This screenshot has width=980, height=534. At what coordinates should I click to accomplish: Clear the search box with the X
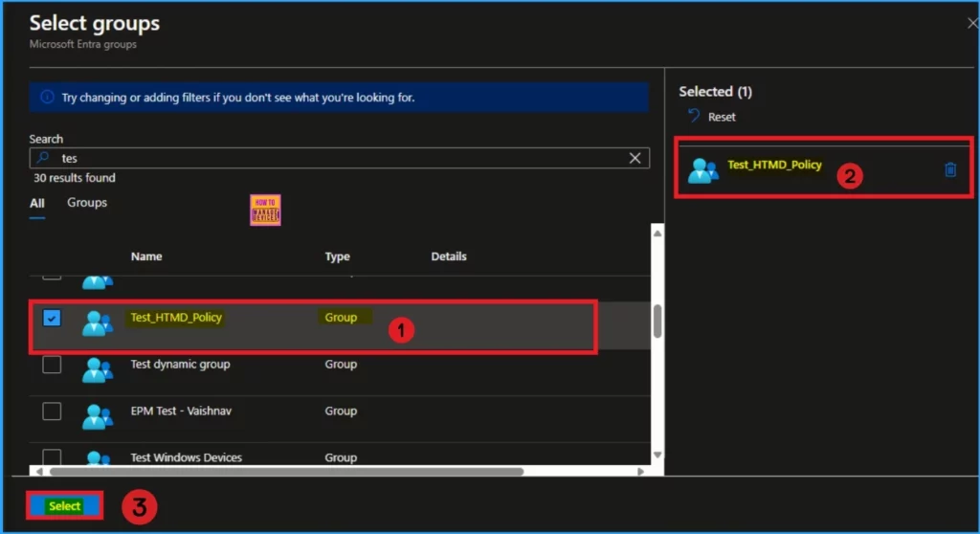click(635, 158)
